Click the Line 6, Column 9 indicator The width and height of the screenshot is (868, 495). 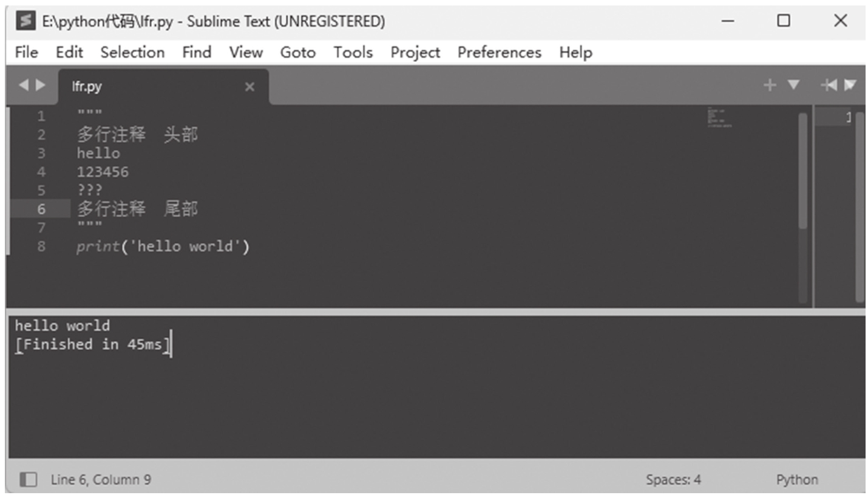click(101, 479)
